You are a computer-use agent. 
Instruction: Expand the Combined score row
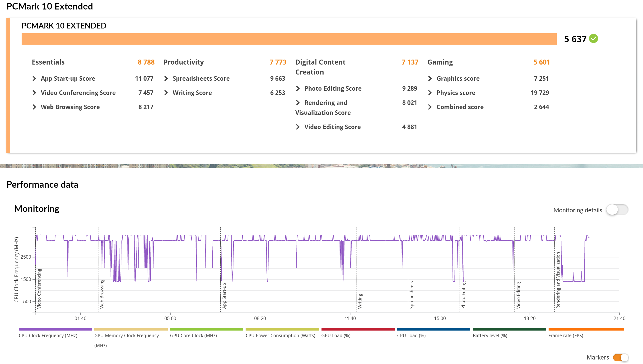(430, 107)
